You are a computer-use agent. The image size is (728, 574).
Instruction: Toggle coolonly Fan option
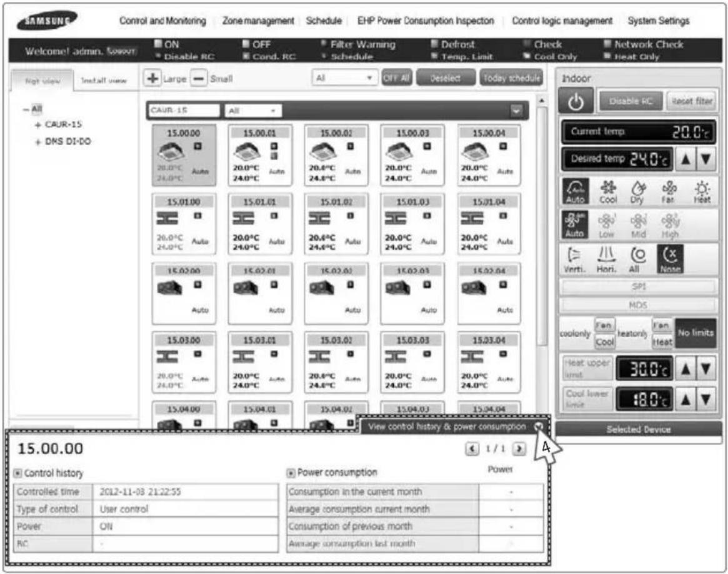tap(604, 325)
